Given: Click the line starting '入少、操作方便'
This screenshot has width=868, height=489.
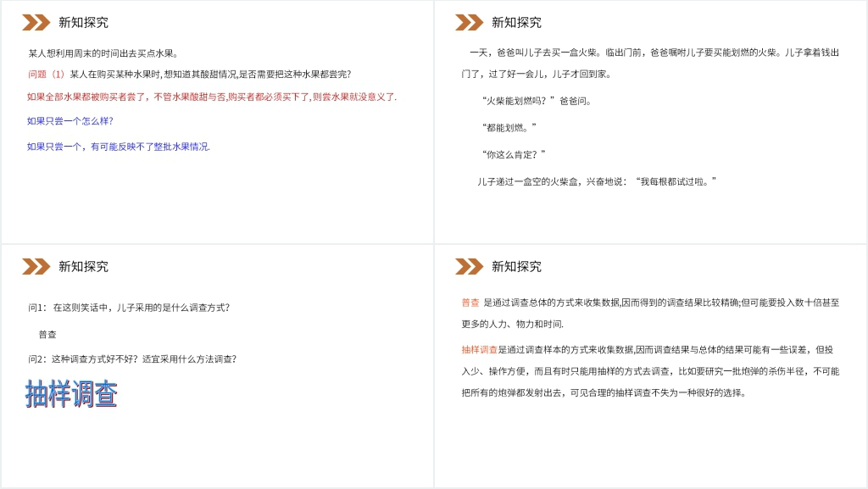Looking at the screenshot, I should (650, 371).
